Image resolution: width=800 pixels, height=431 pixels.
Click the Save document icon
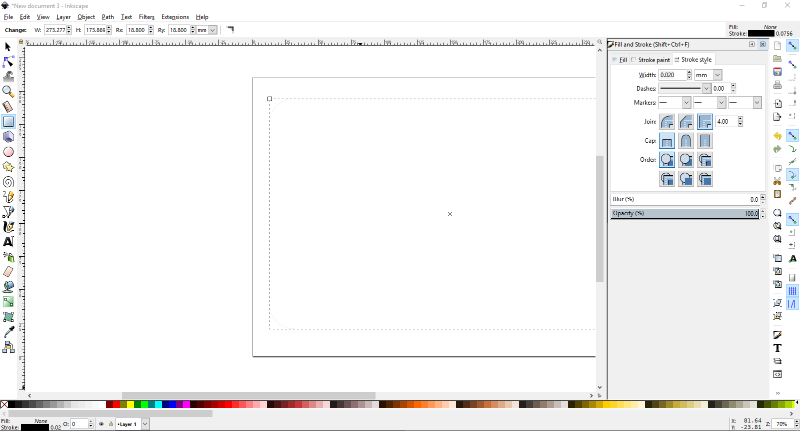point(777,71)
